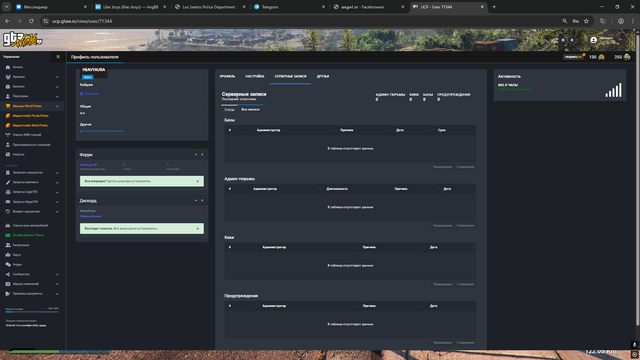Click the Facebrowser sidebar icon
The height and width of the screenshot is (360, 640).
click(x=8, y=245)
